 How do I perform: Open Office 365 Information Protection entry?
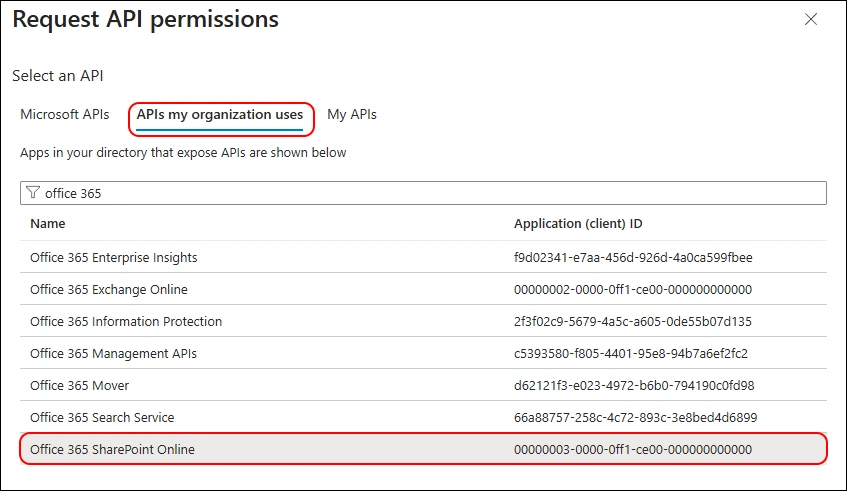tap(126, 322)
